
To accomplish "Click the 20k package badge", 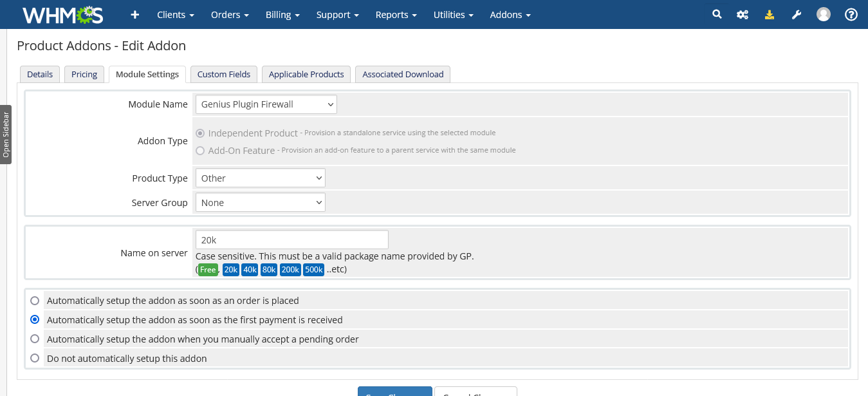I will click(x=231, y=270).
